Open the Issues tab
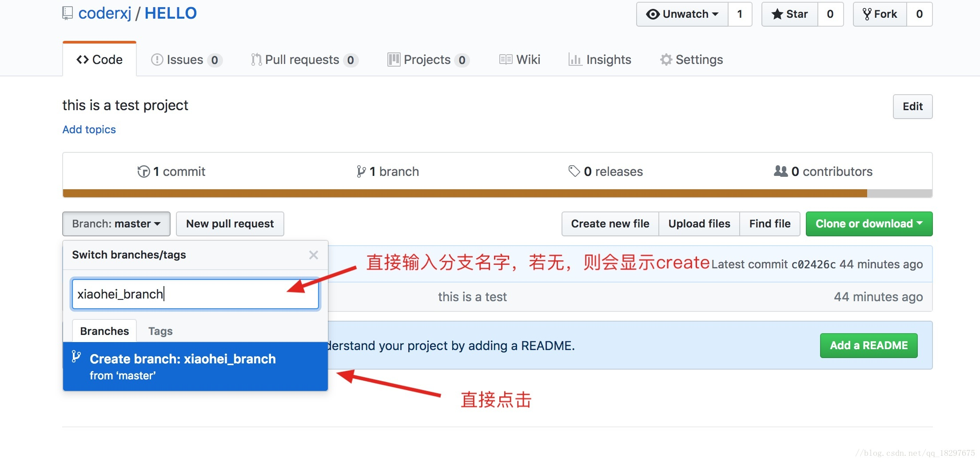The image size is (980, 462). point(187,60)
